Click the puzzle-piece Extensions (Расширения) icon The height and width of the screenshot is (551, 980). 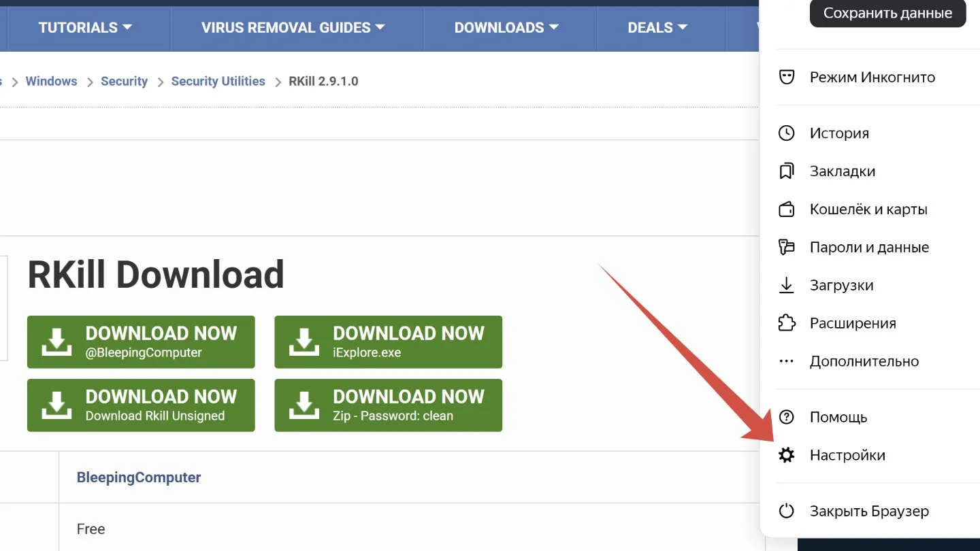click(x=787, y=323)
